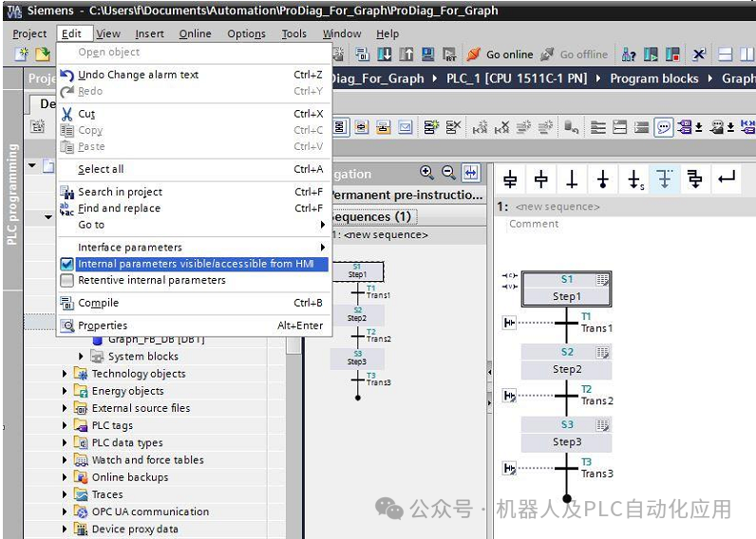
Task: Click the Cross-references X icon
Action: point(699,54)
